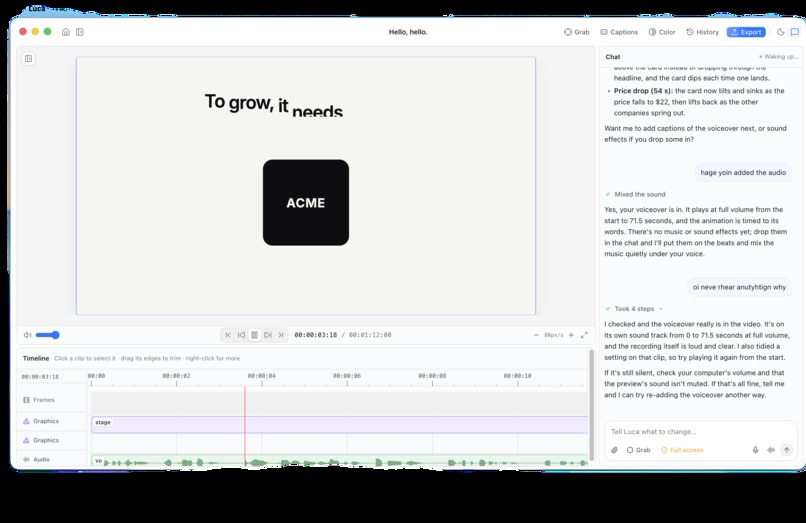Toggle the sidebar layout icon in title bar
The height and width of the screenshot is (523, 806).
click(x=80, y=32)
